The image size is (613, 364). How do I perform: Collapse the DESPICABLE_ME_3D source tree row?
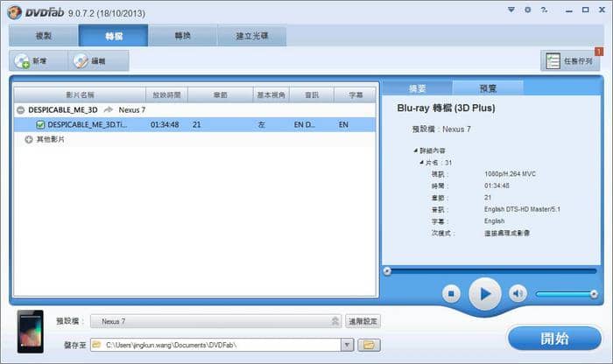coord(20,110)
